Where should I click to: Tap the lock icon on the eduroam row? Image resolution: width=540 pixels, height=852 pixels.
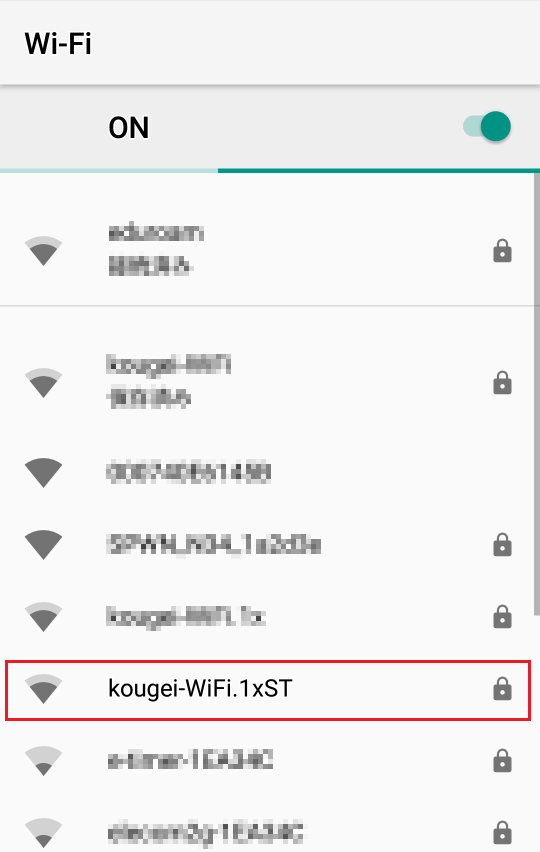point(502,250)
